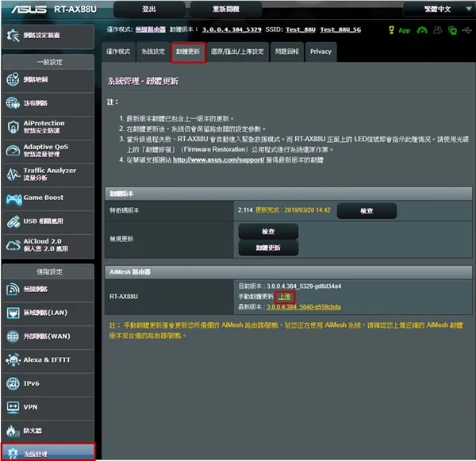Open the 還原/匯出/上傳設定 tab
Image resolution: width=476 pixels, height=461 pixels.
[237, 52]
